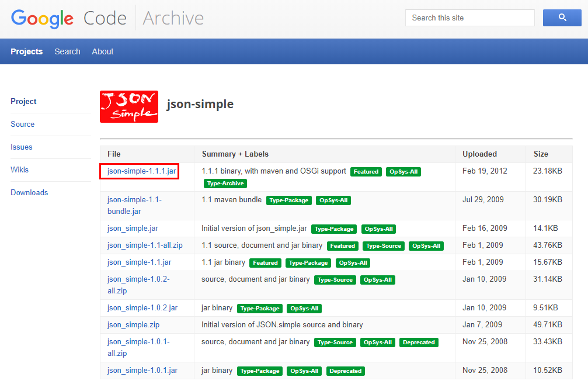Viewport: 588px width, 391px height.
Task: Click Featured label on 1.1 jar binary row
Action: pyautogui.click(x=265, y=262)
